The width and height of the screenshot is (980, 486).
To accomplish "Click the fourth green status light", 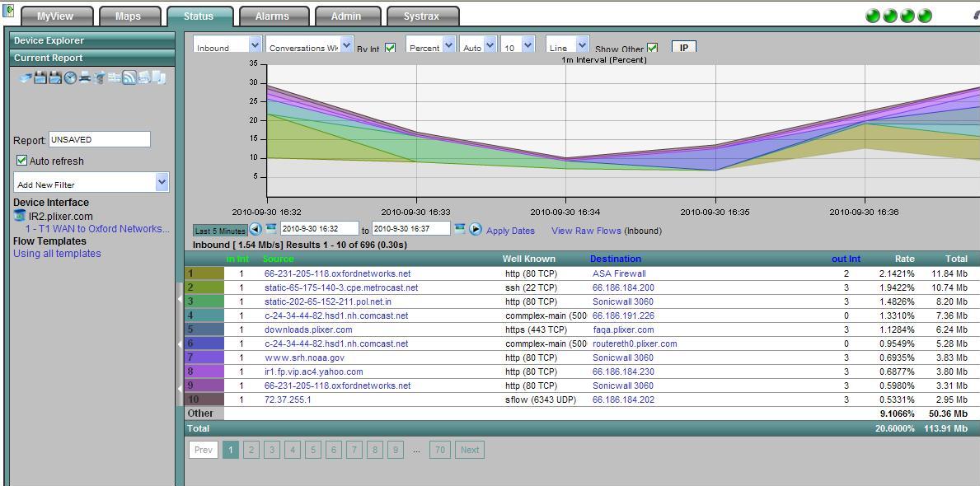I will coord(925,16).
